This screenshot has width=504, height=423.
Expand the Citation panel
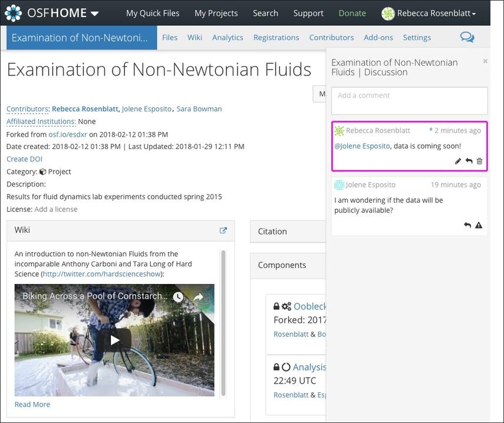pos(288,232)
